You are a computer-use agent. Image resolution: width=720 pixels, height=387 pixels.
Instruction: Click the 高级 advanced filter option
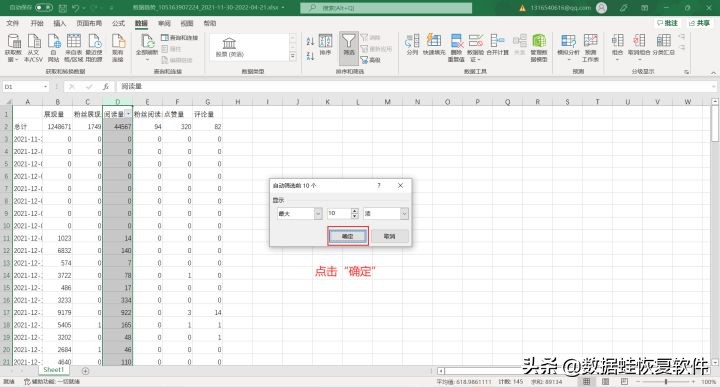(371, 60)
